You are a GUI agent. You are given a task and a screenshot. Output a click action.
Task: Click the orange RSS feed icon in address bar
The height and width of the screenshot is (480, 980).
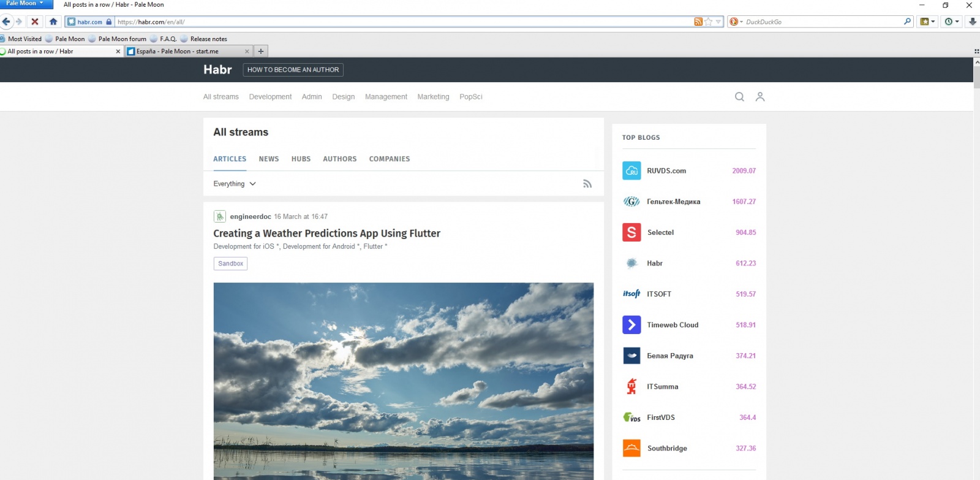tap(698, 22)
